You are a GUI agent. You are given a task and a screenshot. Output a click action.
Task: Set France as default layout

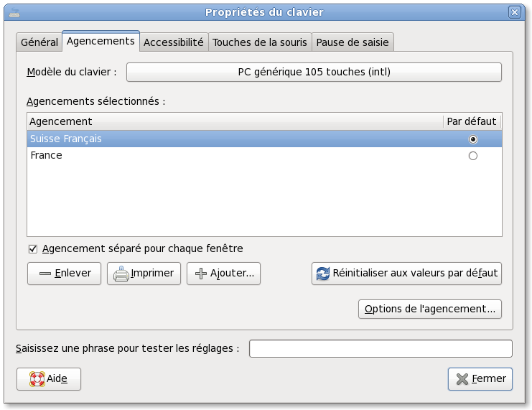pos(472,156)
